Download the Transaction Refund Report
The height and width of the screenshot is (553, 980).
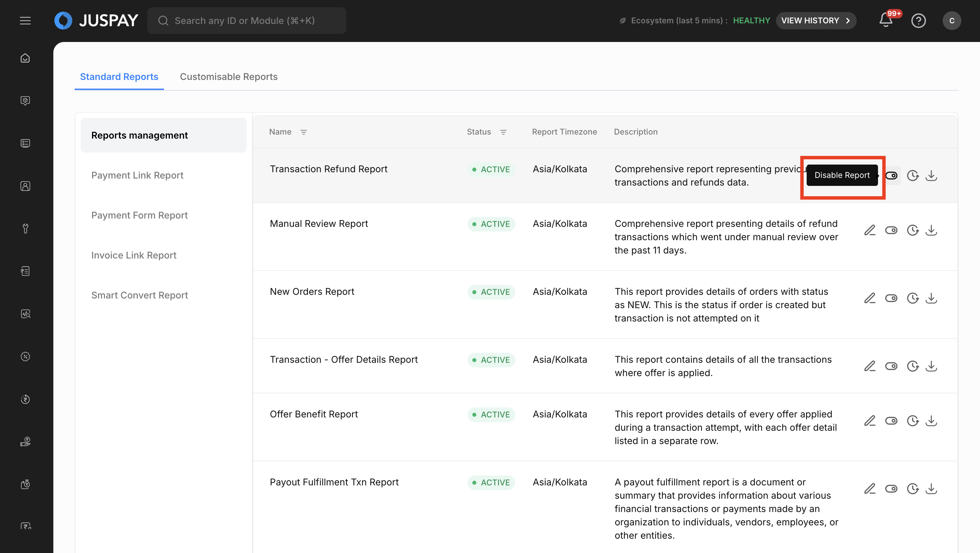pyautogui.click(x=931, y=175)
